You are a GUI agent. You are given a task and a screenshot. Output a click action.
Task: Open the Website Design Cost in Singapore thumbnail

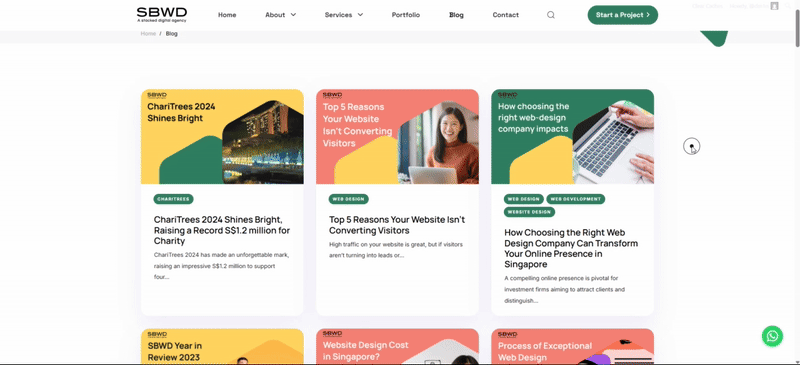point(397,346)
